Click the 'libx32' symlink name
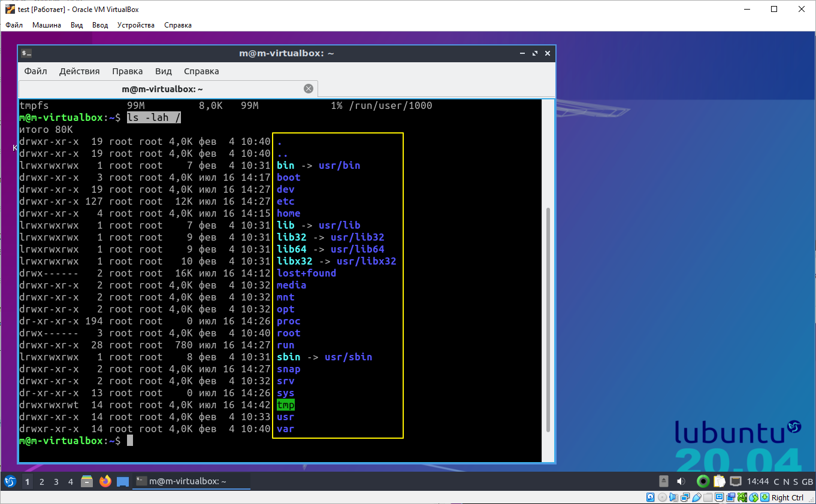Viewport: 816px width, 504px height. [295, 261]
